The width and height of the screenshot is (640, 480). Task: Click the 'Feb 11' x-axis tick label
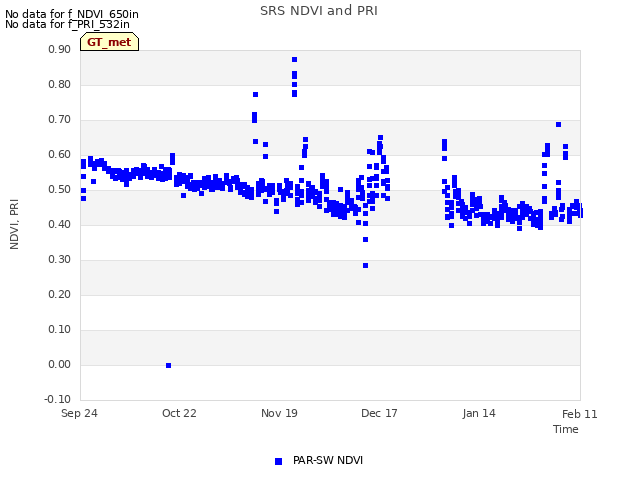pyautogui.click(x=580, y=414)
